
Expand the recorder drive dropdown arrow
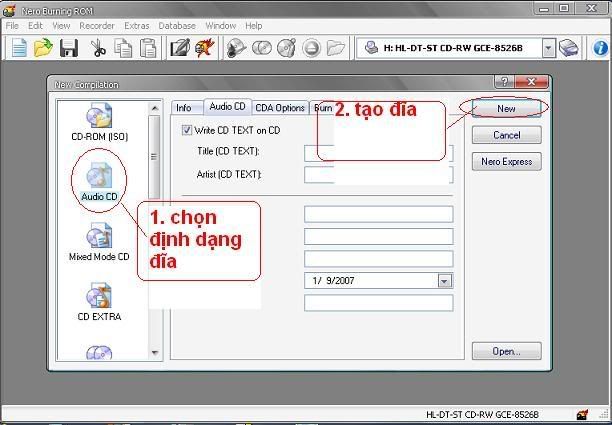(548, 49)
